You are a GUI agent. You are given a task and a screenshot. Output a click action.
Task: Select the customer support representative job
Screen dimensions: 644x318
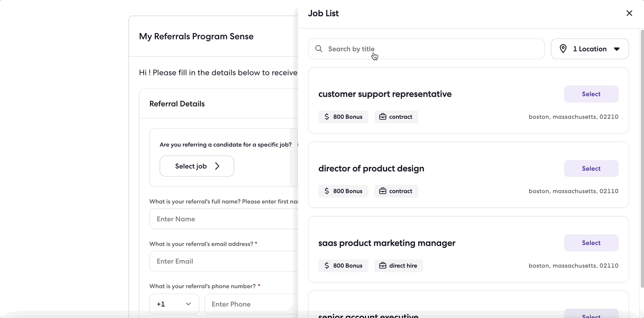(591, 94)
